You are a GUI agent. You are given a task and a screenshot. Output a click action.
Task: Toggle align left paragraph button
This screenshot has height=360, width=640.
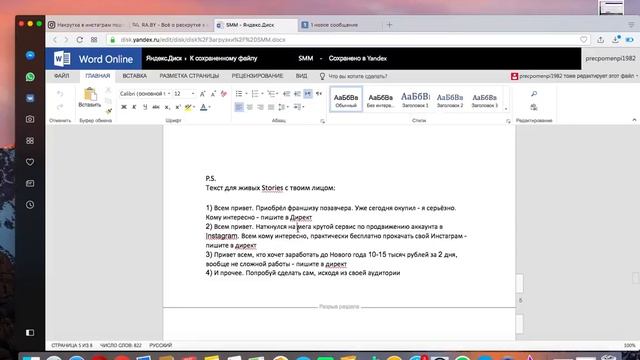click(239, 107)
